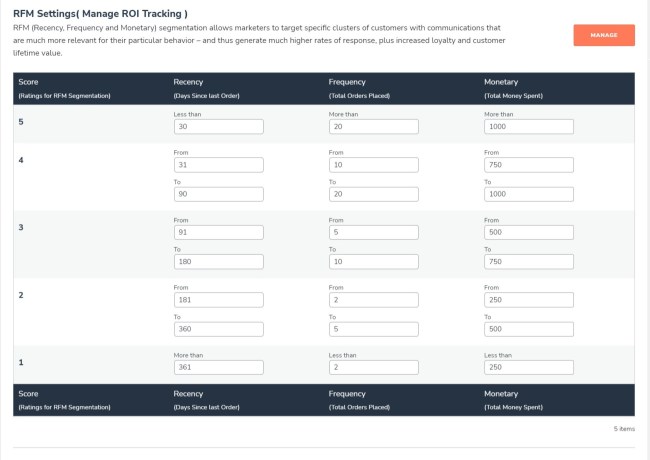Image resolution: width=650 pixels, height=460 pixels.
Task: Select Frequency 'More than' field for score 5
Action: click(x=373, y=127)
